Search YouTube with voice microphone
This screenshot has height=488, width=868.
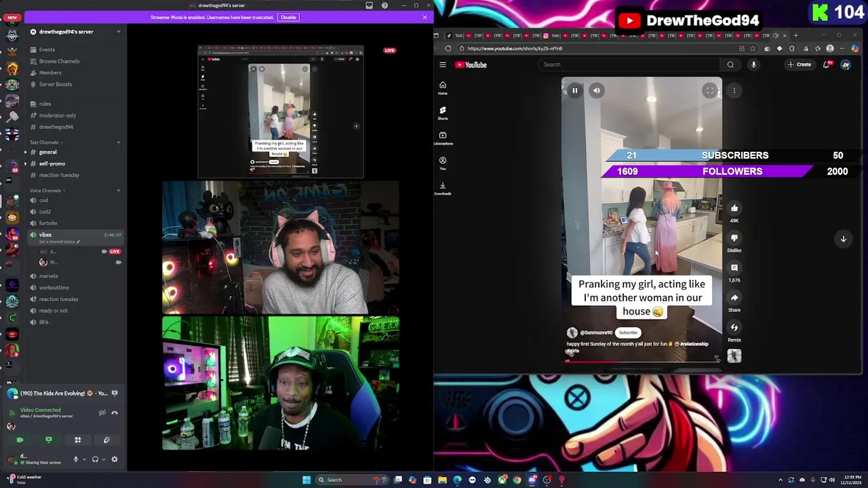point(753,64)
